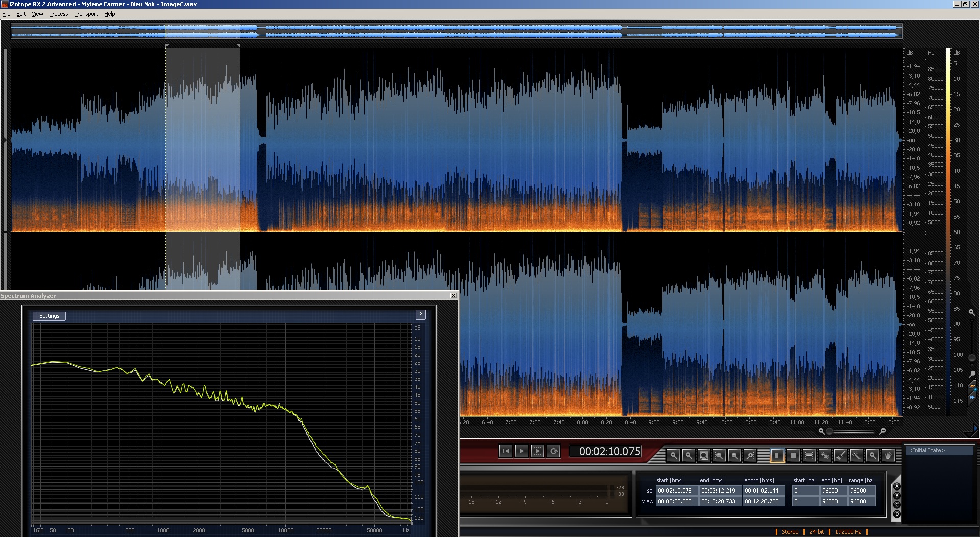Open the Process menu

tap(58, 14)
